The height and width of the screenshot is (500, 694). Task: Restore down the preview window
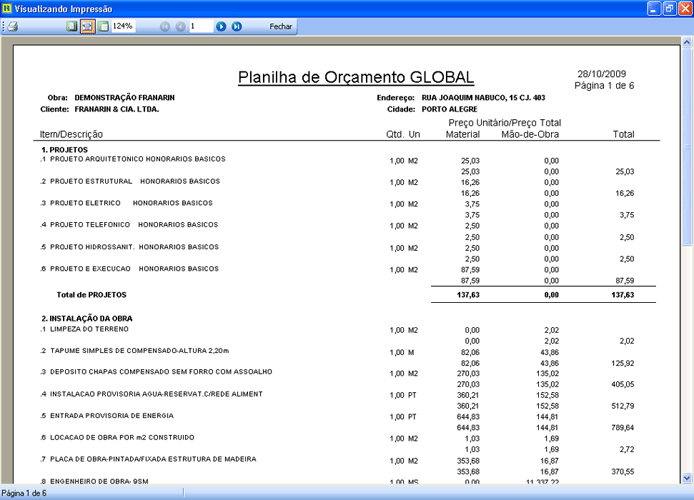[670, 8]
